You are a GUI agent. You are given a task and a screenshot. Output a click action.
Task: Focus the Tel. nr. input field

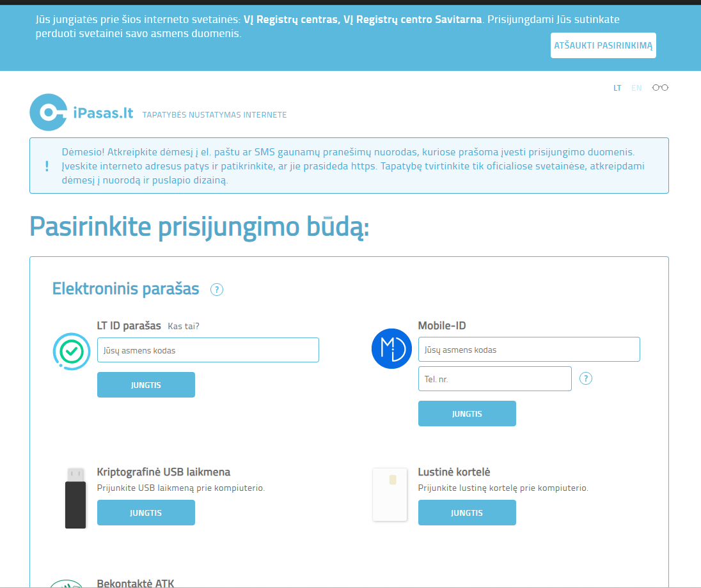coord(495,378)
